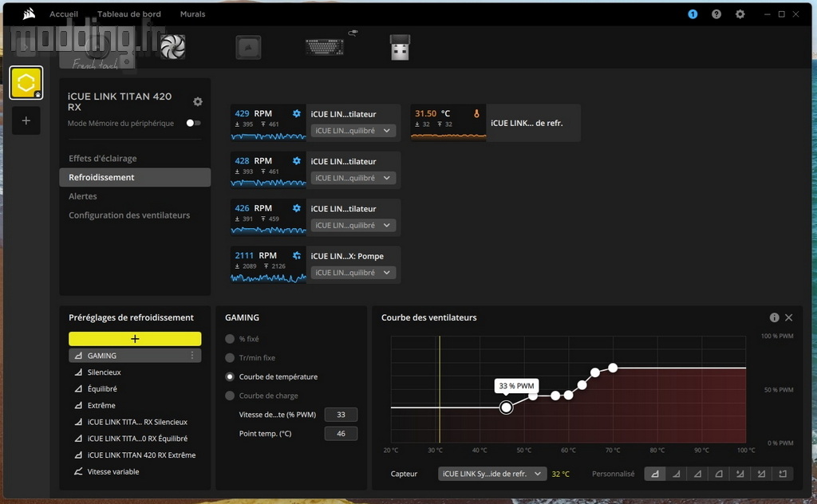The image size is (817, 504).
Task: Select the Refroidissement section
Action: (x=135, y=177)
